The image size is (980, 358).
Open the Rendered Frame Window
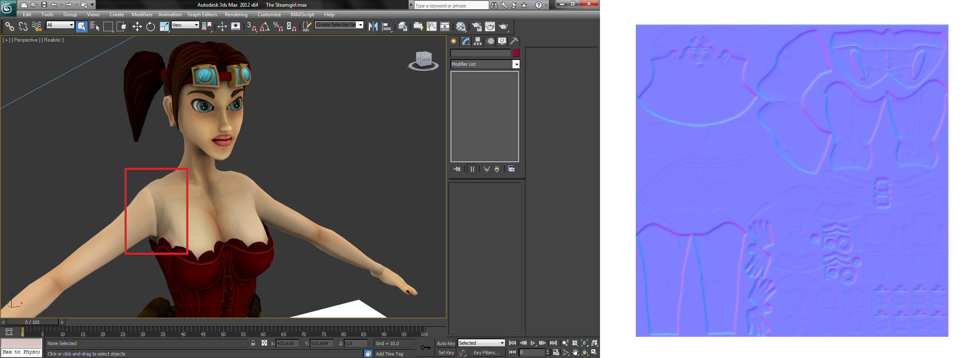[x=490, y=27]
